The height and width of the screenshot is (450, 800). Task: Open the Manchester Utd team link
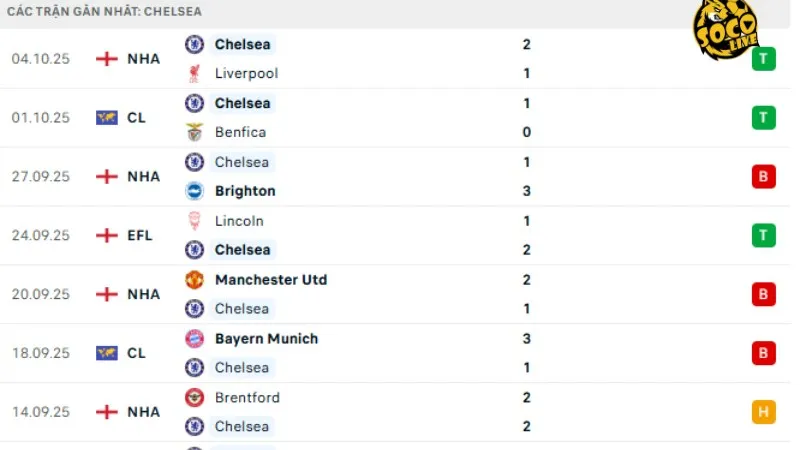coord(271,280)
